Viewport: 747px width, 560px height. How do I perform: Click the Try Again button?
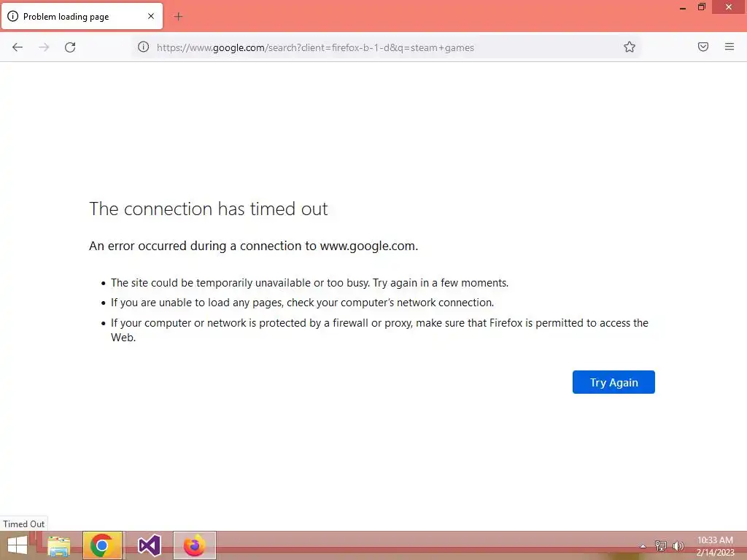(614, 382)
